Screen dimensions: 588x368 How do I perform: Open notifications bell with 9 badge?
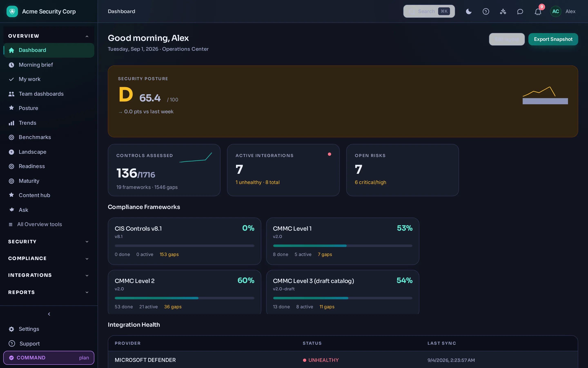[538, 11]
